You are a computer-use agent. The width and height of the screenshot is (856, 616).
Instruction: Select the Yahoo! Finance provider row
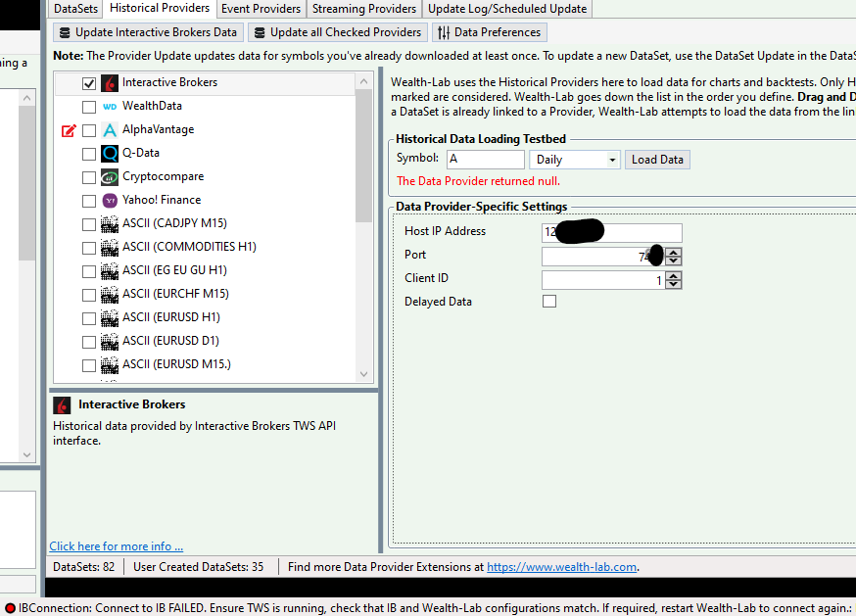(205, 201)
